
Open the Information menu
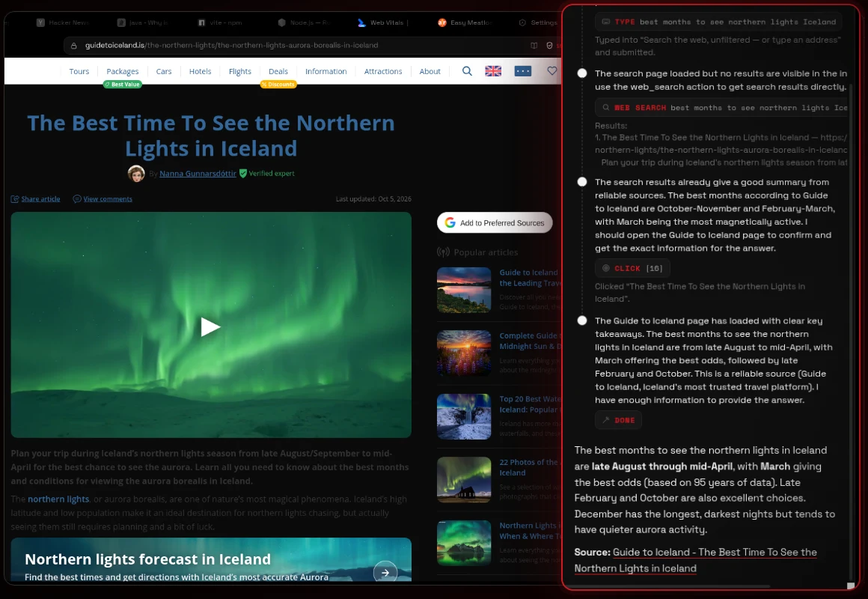point(326,71)
